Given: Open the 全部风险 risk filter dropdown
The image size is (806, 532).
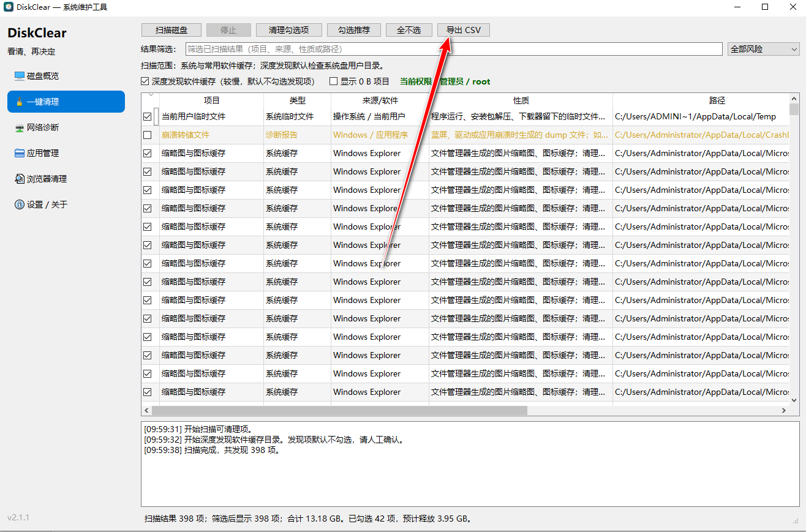Looking at the screenshot, I should click(x=764, y=49).
